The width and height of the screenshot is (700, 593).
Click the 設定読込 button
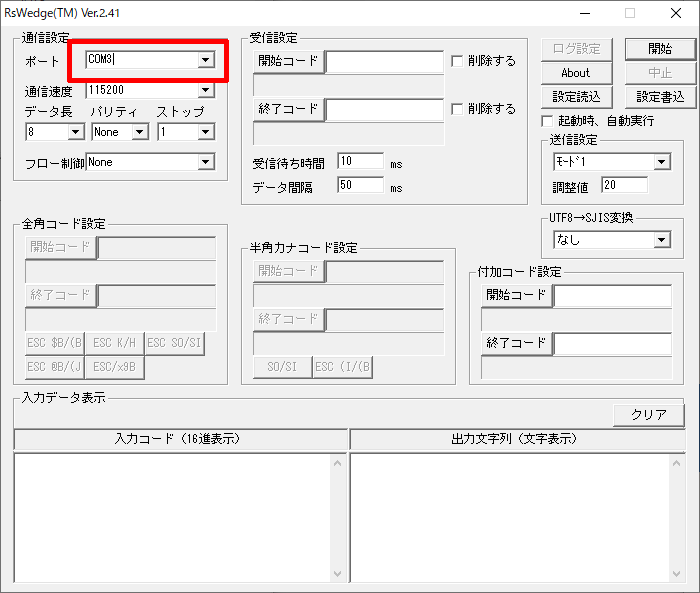click(x=576, y=97)
